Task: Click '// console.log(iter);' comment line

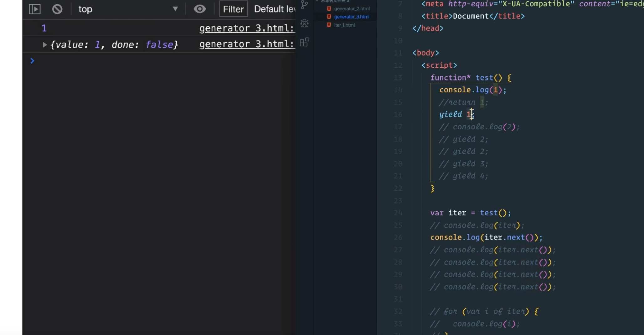Action: point(477,225)
